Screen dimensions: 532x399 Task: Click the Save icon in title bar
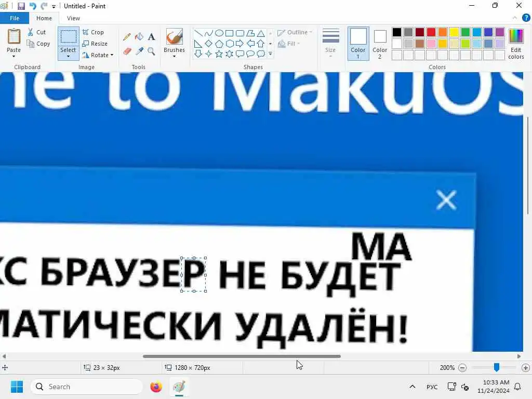click(x=21, y=6)
